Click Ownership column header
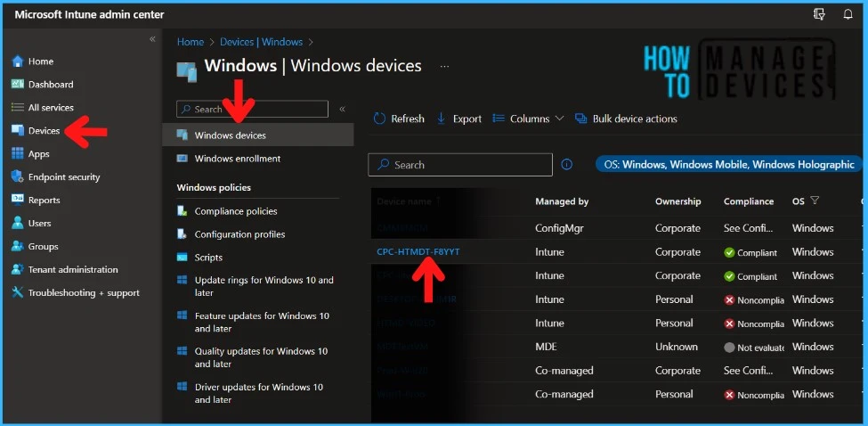The height and width of the screenshot is (426, 868). pyautogui.click(x=678, y=201)
